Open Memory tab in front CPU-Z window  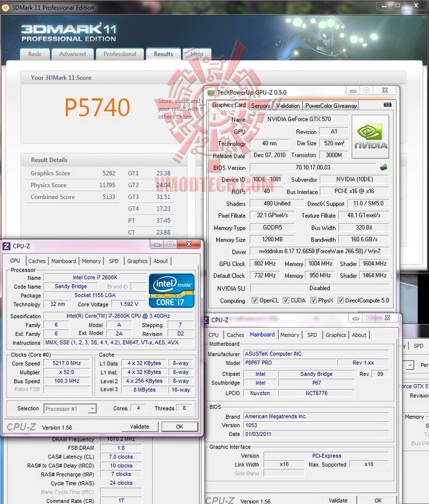coord(91,261)
